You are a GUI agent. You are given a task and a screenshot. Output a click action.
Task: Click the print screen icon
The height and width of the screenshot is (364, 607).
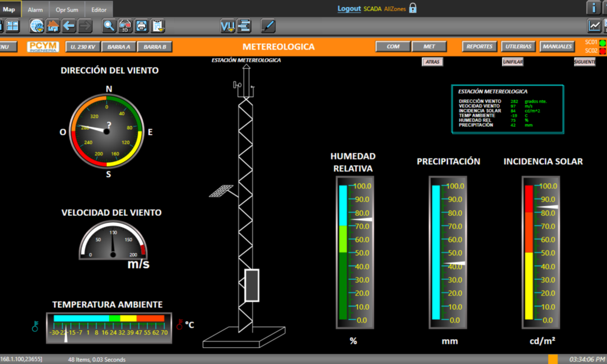(x=140, y=25)
